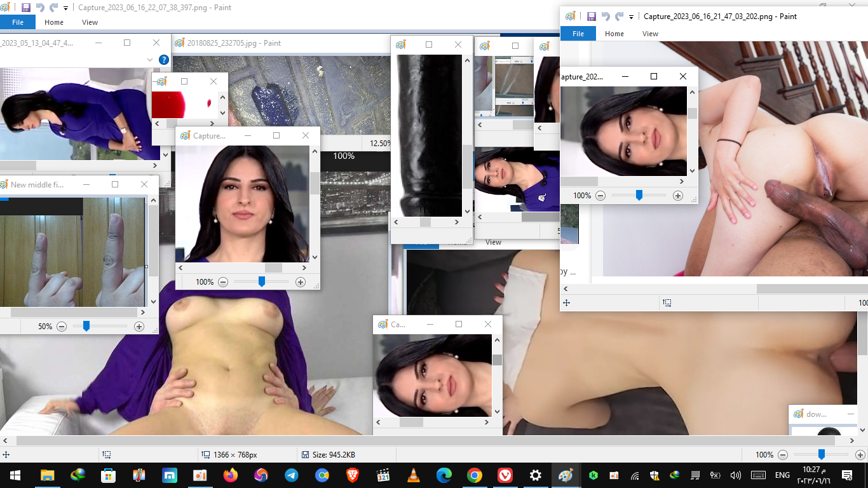Viewport: 868px width, 488px height.
Task: Open Paint Help via blue question mark
Action: [x=163, y=60]
